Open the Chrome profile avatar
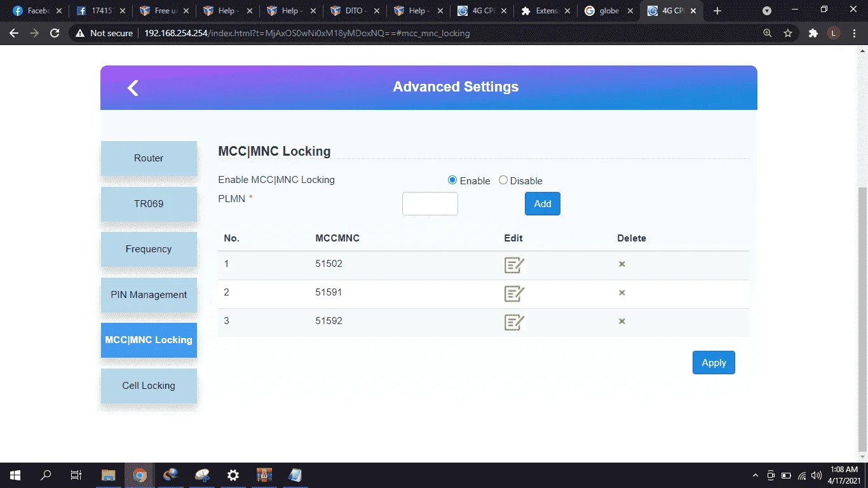868x488 pixels. (x=834, y=33)
